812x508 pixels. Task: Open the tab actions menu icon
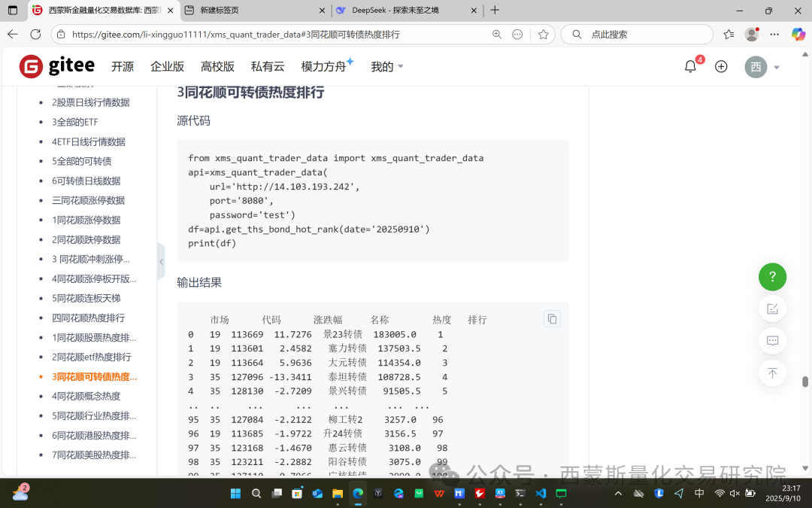(13, 10)
